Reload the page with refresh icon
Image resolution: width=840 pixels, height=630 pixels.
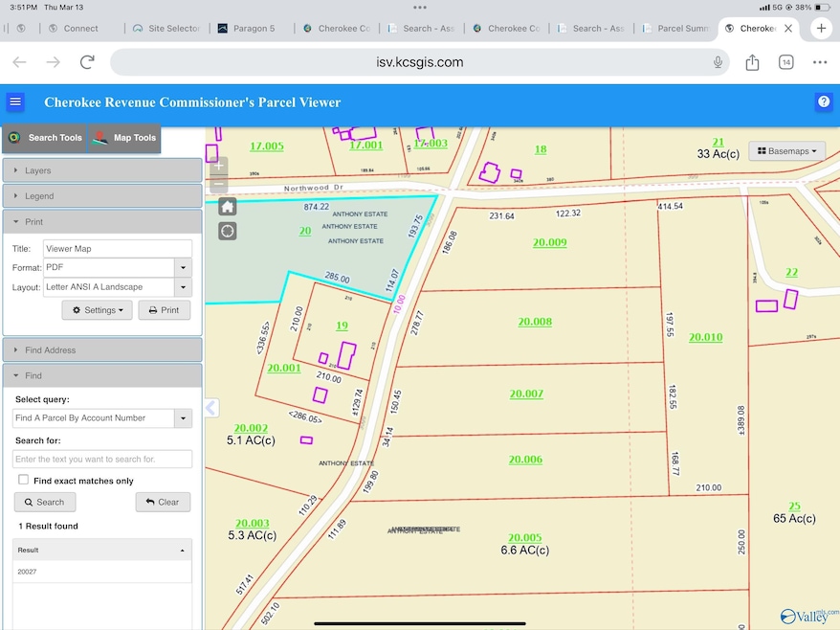coord(87,62)
